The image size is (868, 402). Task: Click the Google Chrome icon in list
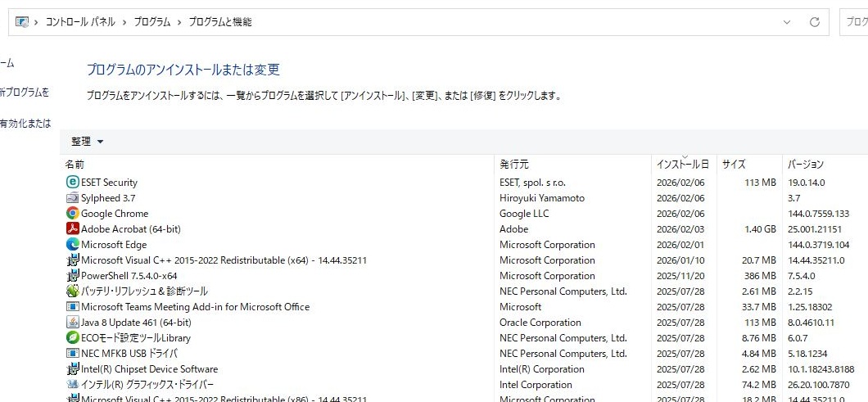click(x=72, y=214)
